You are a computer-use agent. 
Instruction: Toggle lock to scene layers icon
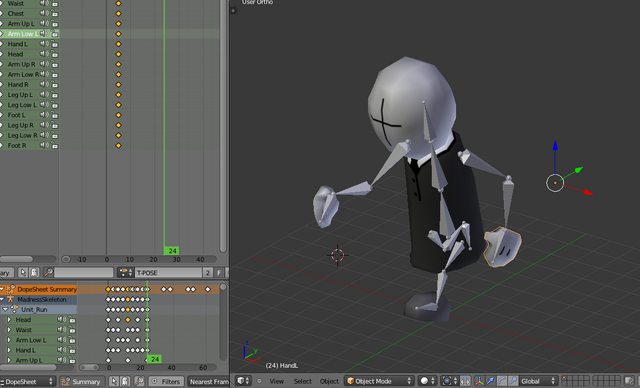click(629, 381)
